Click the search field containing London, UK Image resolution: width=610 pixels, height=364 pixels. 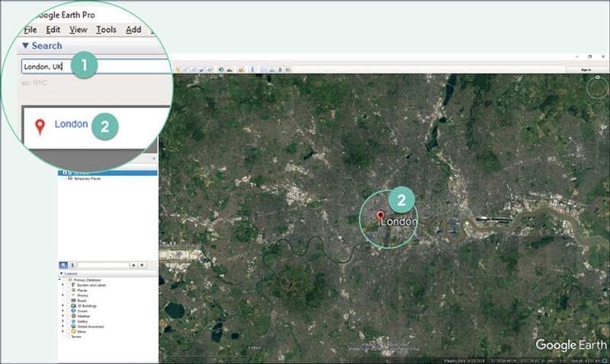click(91, 66)
